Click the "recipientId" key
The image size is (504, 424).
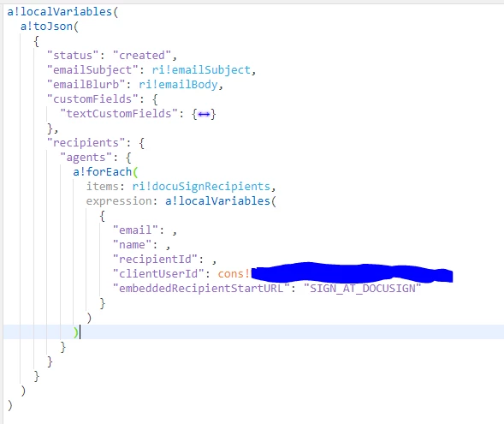155,259
